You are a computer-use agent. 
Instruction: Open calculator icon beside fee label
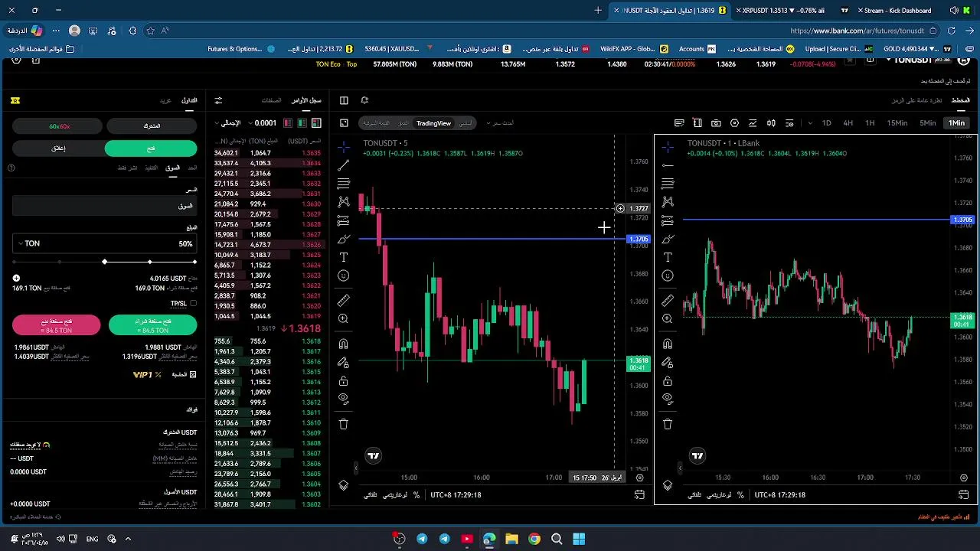pos(193,375)
